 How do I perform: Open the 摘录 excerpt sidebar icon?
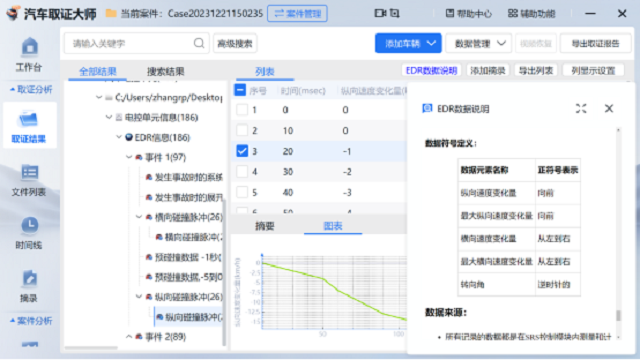[x=29, y=286]
